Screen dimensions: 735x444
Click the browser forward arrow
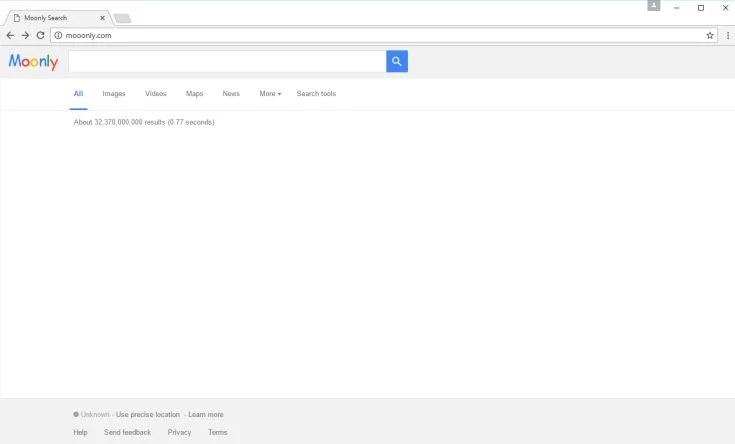coord(25,35)
